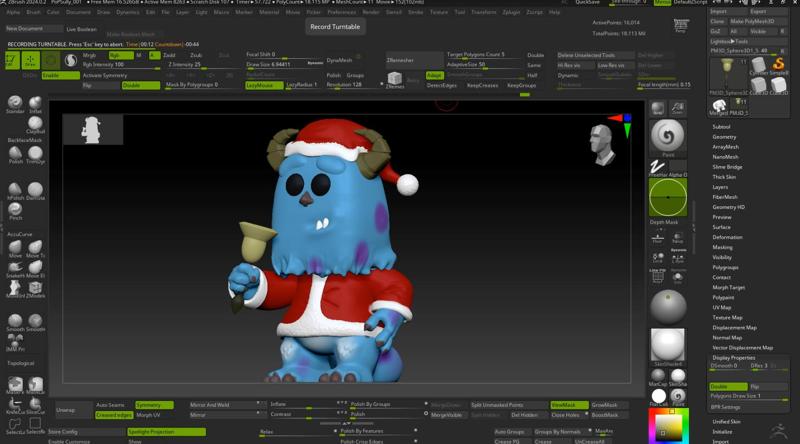Select the Standard brush
800x444 pixels.
pos(15,103)
